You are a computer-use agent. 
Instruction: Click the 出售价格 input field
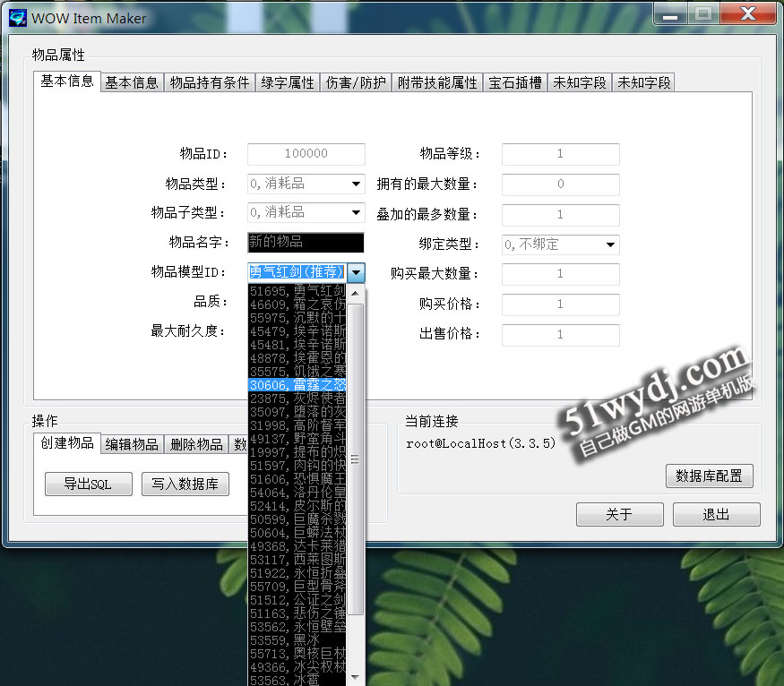click(x=561, y=335)
